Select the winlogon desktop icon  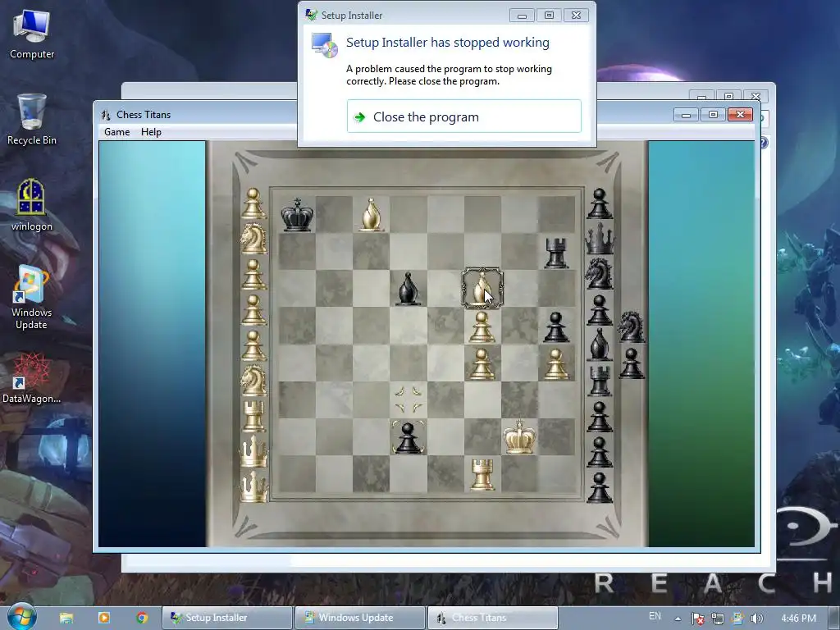click(32, 205)
